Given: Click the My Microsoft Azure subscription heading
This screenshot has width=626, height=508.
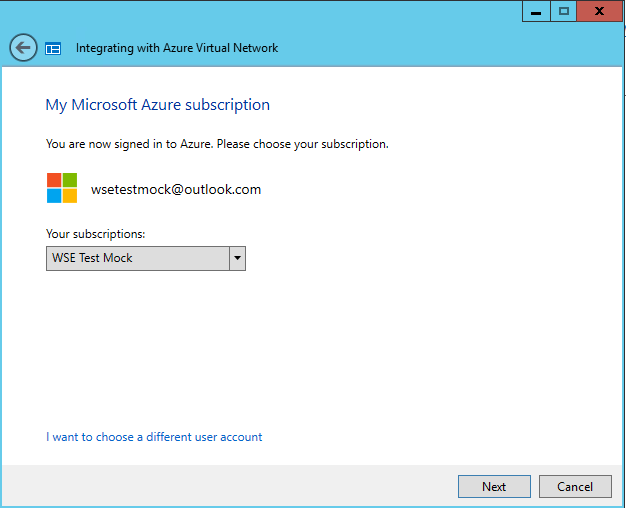Looking at the screenshot, I should pyautogui.click(x=158, y=105).
